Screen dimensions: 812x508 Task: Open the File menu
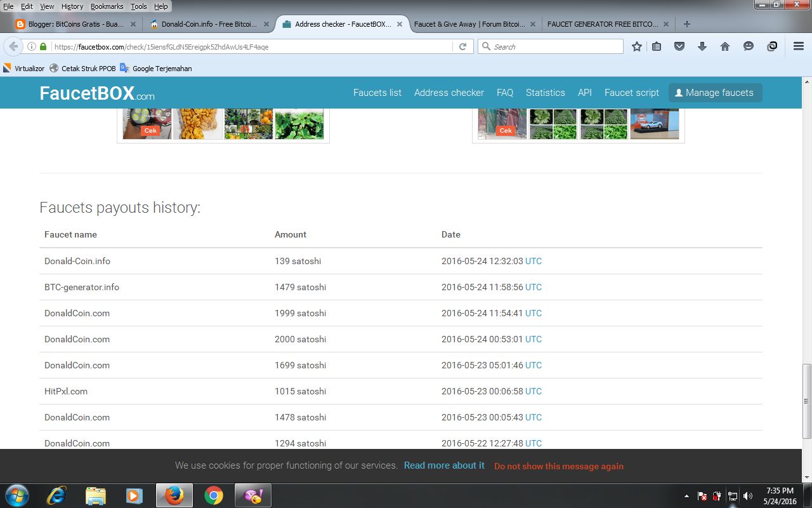click(x=8, y=6)
